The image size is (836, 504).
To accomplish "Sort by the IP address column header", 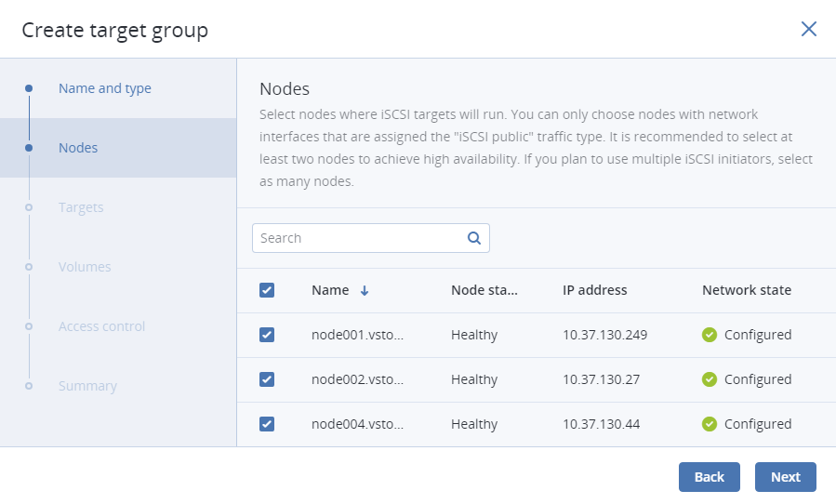I will point(594,290).
